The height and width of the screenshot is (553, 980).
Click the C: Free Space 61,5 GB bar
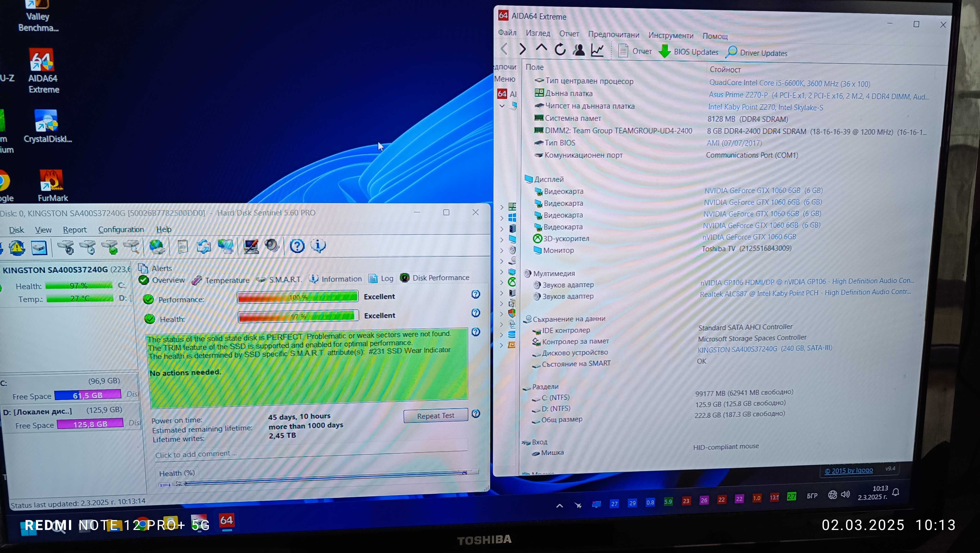point(88,395)
